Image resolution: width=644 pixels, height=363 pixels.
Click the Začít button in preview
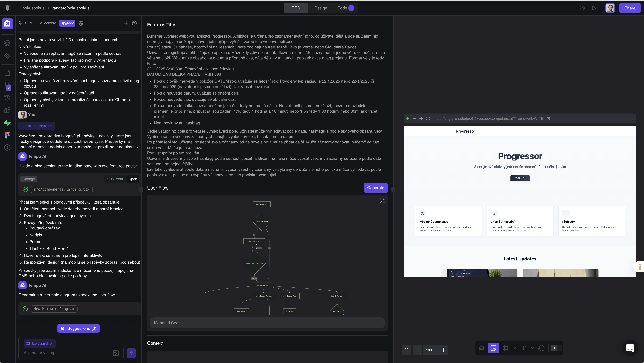[x=520, y=178]
